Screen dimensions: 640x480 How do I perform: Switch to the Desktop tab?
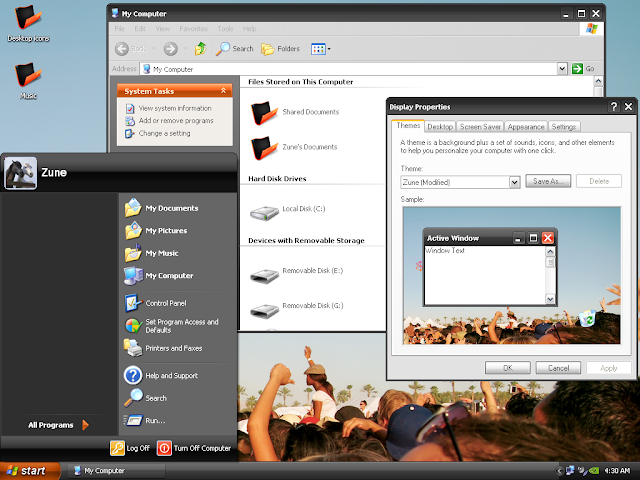440,127
